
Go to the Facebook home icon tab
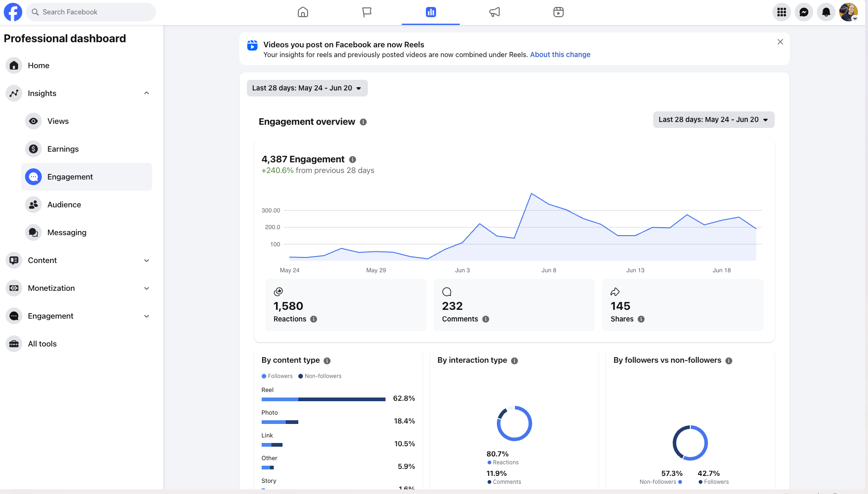tap(303, 12)
